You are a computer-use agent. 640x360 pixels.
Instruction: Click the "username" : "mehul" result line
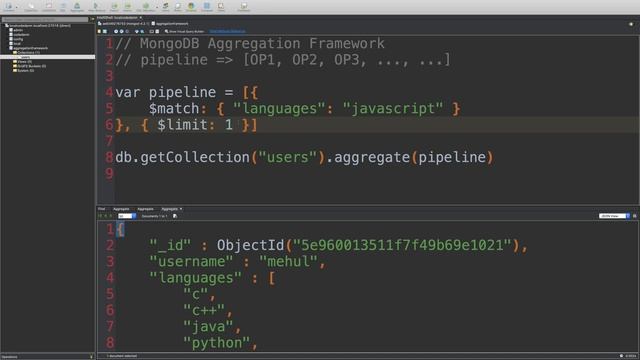pyautogui.click(x=238, y=261)
